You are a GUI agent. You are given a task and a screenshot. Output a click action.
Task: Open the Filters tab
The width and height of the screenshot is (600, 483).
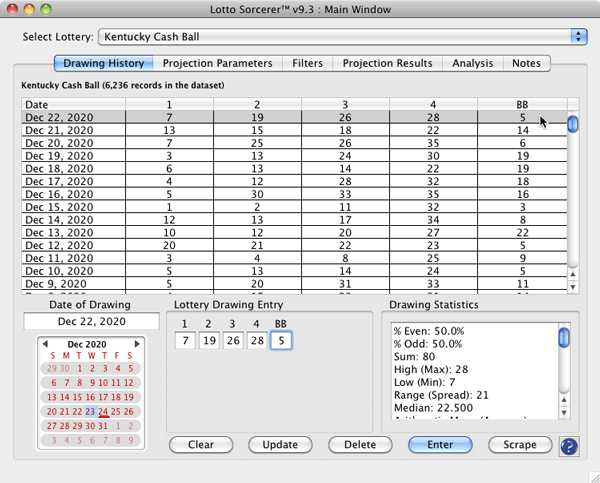click(x=308, y=63)
